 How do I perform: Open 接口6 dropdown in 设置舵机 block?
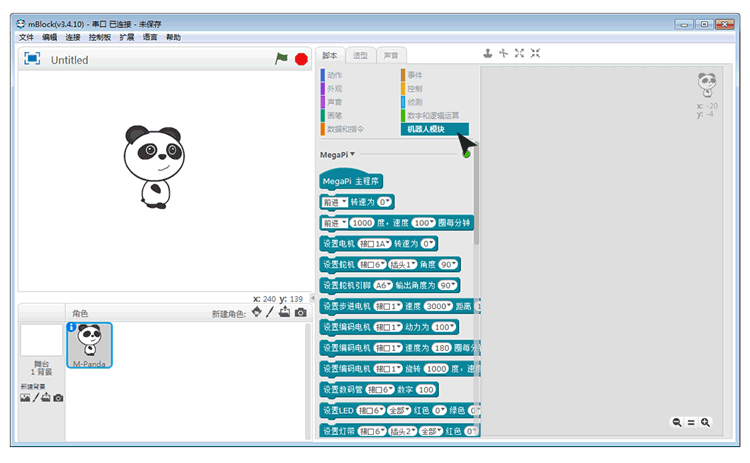click(372, 265)
